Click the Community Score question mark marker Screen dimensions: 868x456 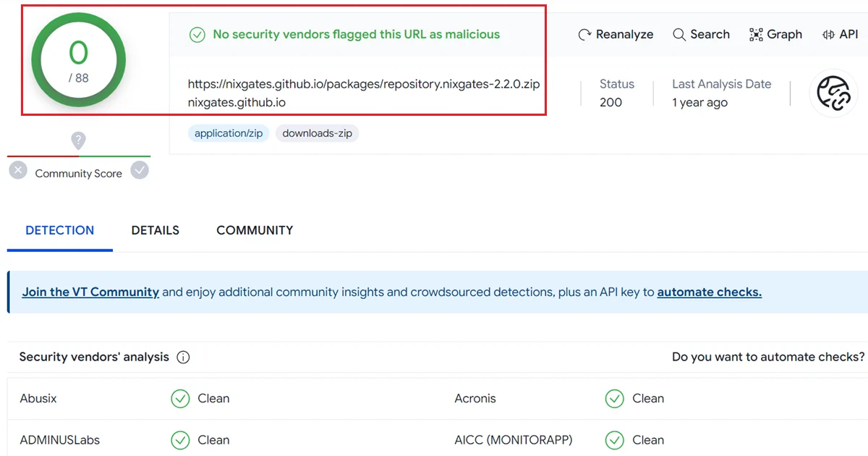point(79,140)
